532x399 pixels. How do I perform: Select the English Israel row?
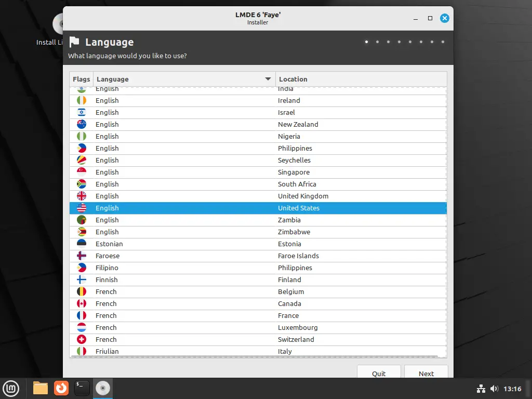tap(258, 112)
